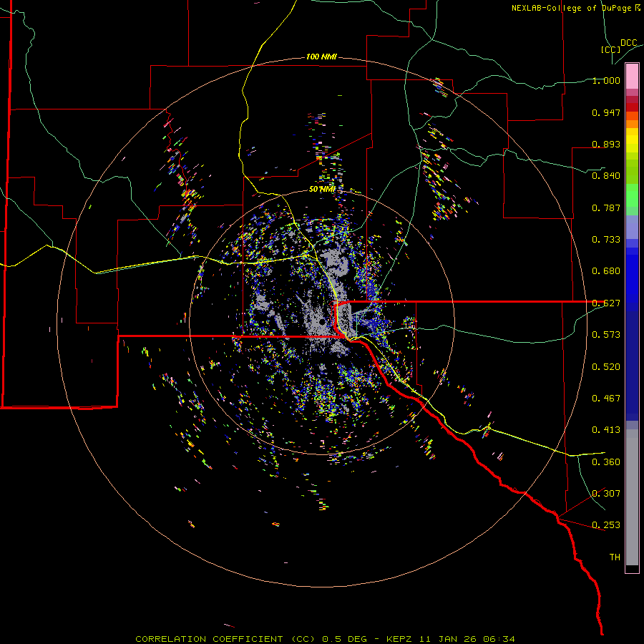Image resolution: width=644 pixels, height=644 pixels.
Task: Select the 0.307 legend value
Action: click(x=606, y=494)
